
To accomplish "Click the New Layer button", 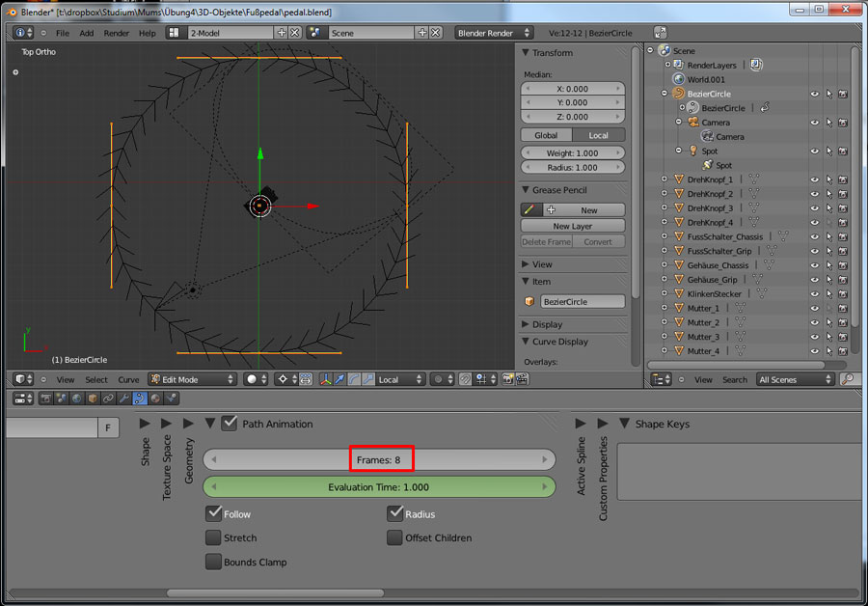I will (x=572, y=226).
